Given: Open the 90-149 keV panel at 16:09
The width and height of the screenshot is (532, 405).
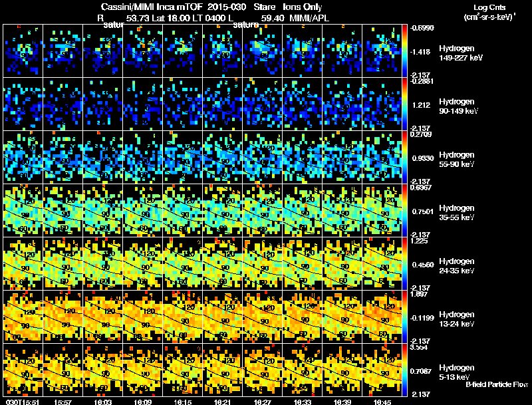Looking at the screenshot, I should tap(142, 104).
